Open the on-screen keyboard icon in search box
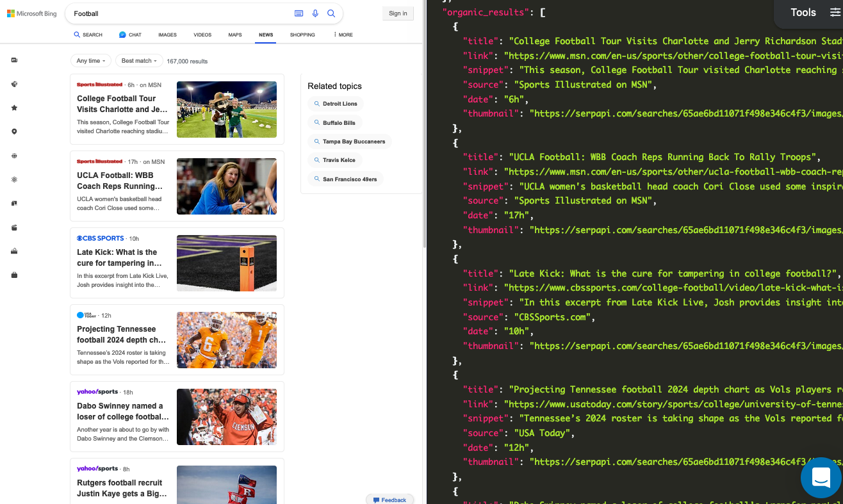 click(x=299, y=13)
